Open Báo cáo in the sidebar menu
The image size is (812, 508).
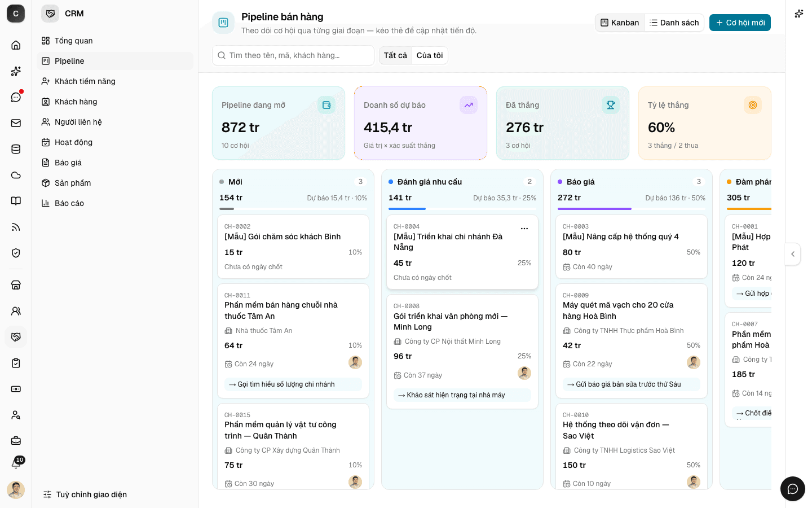pos(115,203)
